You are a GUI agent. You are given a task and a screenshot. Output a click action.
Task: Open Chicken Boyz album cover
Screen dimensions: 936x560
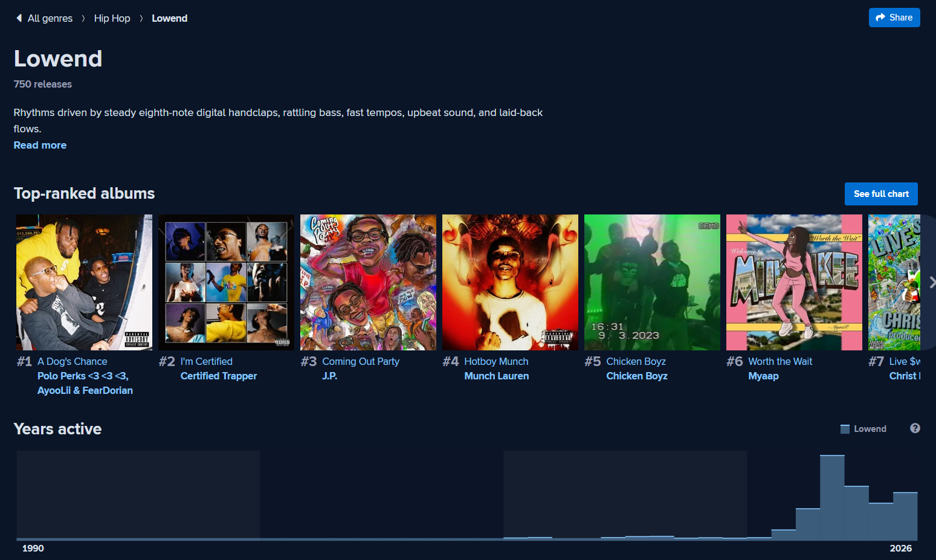[652, 282]
